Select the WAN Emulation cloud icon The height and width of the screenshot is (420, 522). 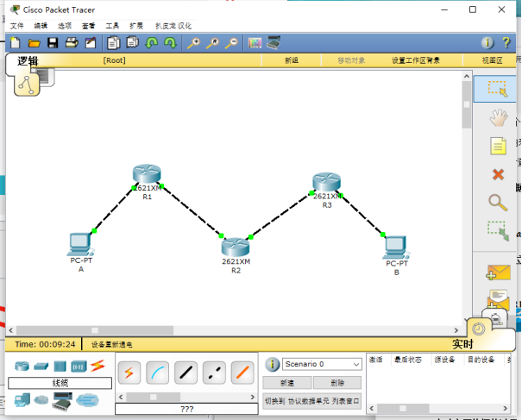41,399
